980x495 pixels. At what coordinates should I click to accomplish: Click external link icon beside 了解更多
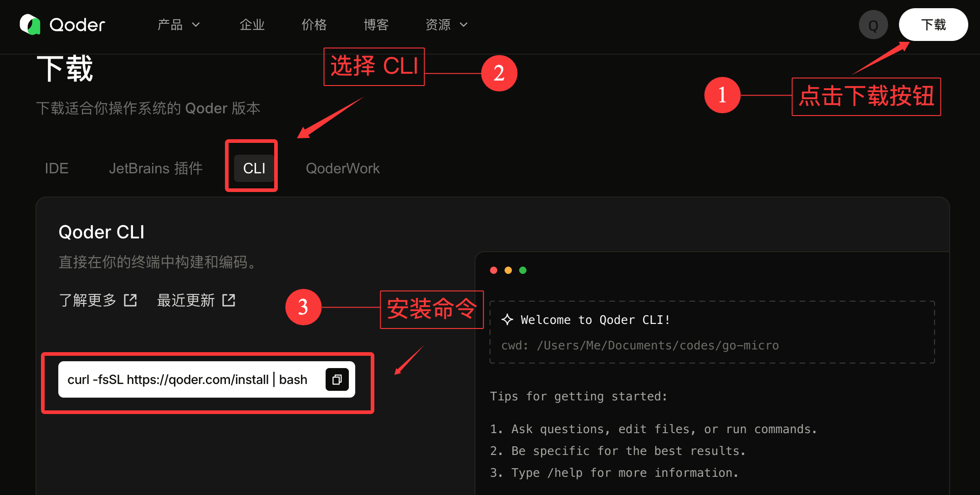[x=131, y=300]
